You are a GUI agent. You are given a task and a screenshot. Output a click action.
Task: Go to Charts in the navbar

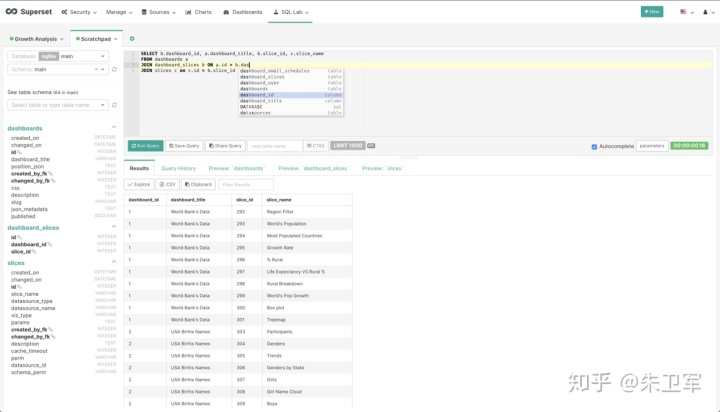198,12
